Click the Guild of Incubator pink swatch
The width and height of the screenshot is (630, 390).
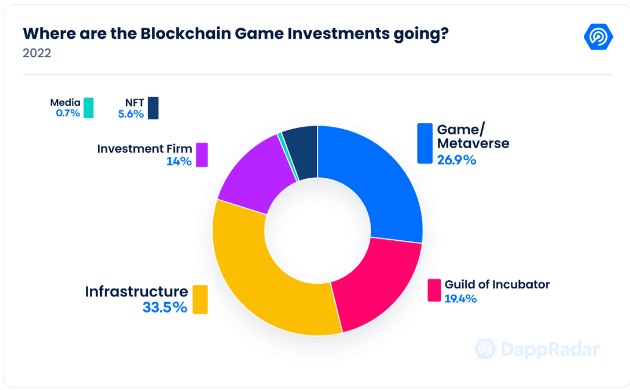click(x=434, y=290)
